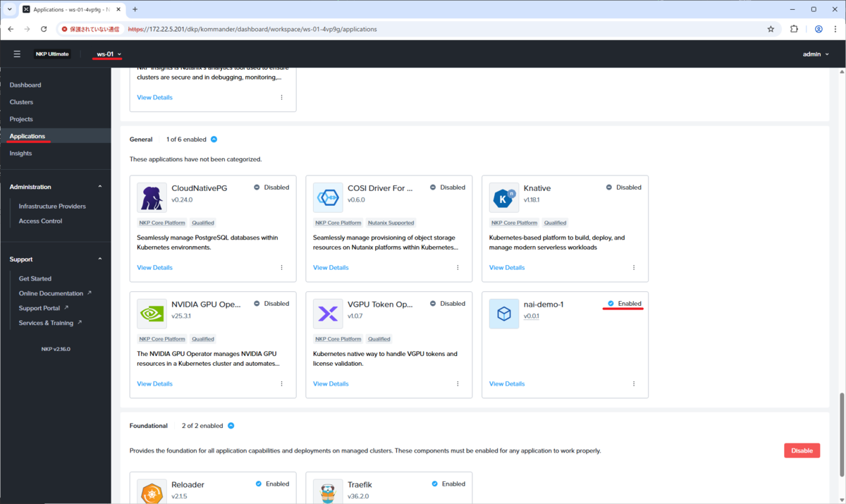Open a new browser tab
This screenshot has height=504, width=846.
point(135,9)
